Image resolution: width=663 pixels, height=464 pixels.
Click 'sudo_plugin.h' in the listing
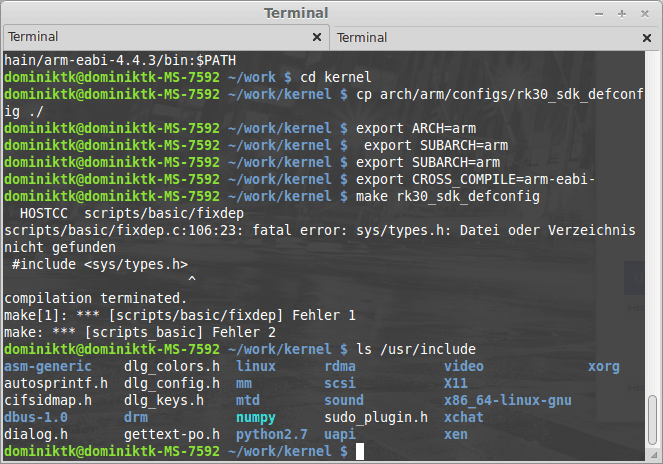(x=376, y=417)
